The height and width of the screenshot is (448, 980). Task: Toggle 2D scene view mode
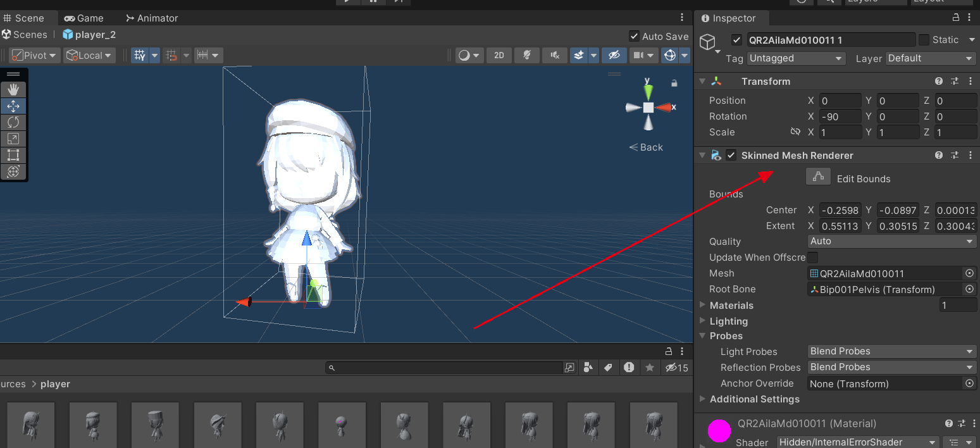[x=499, y=55]
